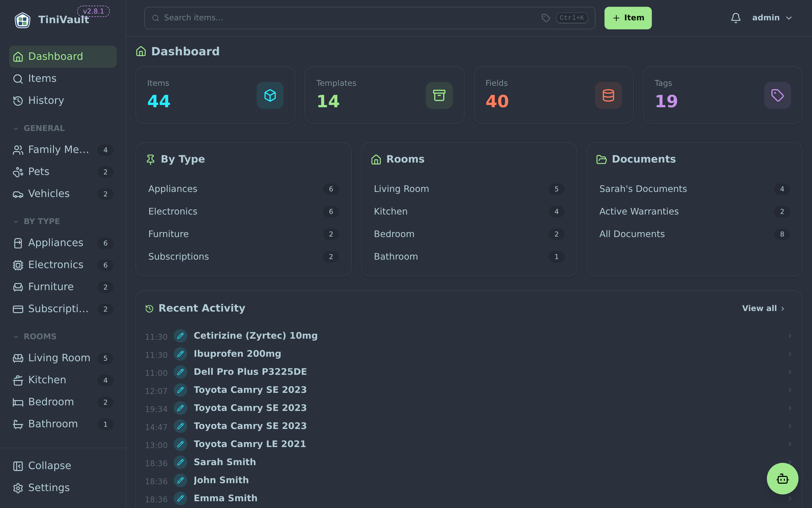Screen dimensions: 812x508
Task: Open Living Room in the sidebar
Action: (63, 358)
